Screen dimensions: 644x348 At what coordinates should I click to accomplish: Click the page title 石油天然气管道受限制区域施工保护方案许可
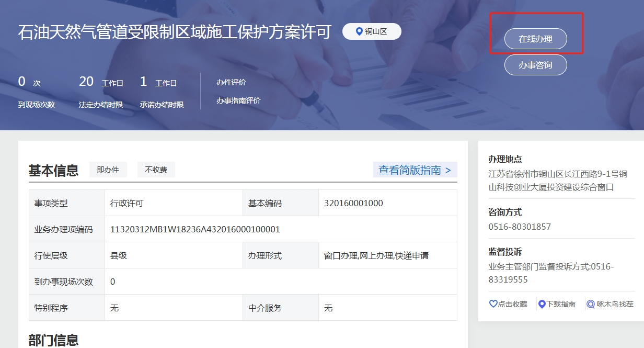[175, 32]
